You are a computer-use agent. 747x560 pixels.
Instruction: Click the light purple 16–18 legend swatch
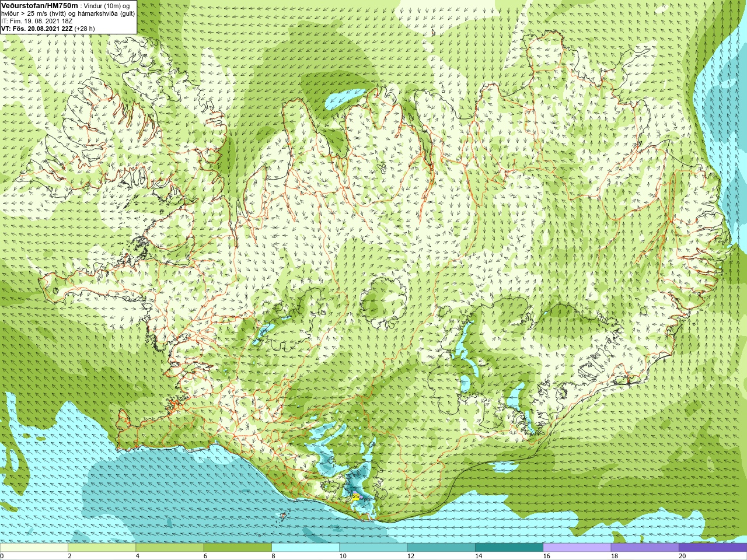577,548
